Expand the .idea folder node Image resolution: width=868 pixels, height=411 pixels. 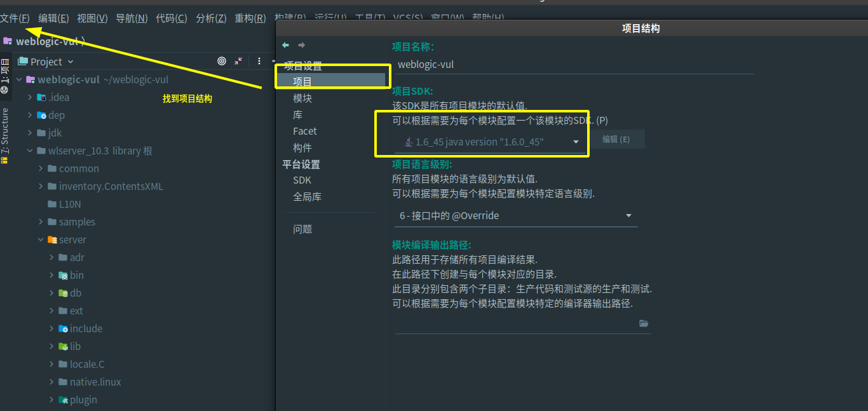pos(30,97)
